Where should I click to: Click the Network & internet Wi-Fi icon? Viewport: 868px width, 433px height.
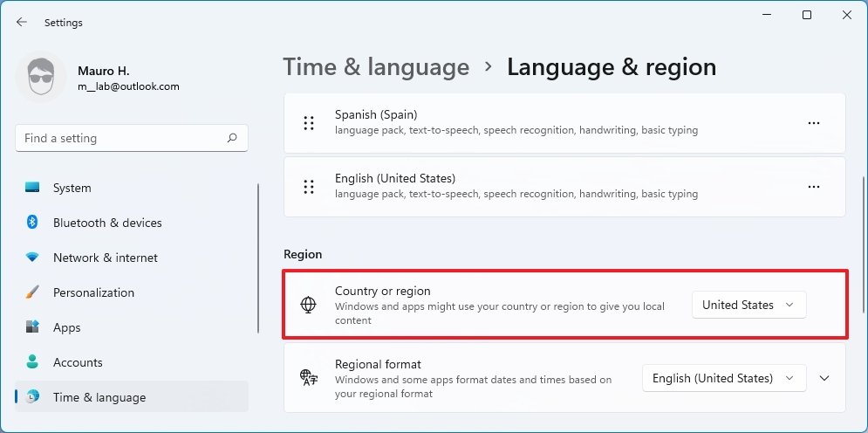(33, 258)
